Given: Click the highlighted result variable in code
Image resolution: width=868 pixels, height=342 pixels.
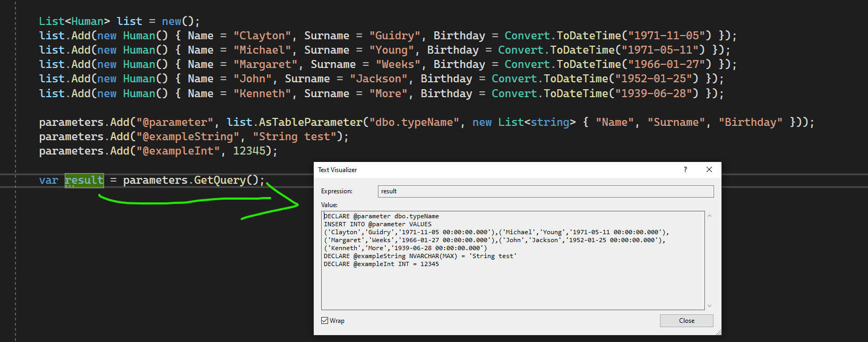Looking at the screenshot, I should point(84,180).
